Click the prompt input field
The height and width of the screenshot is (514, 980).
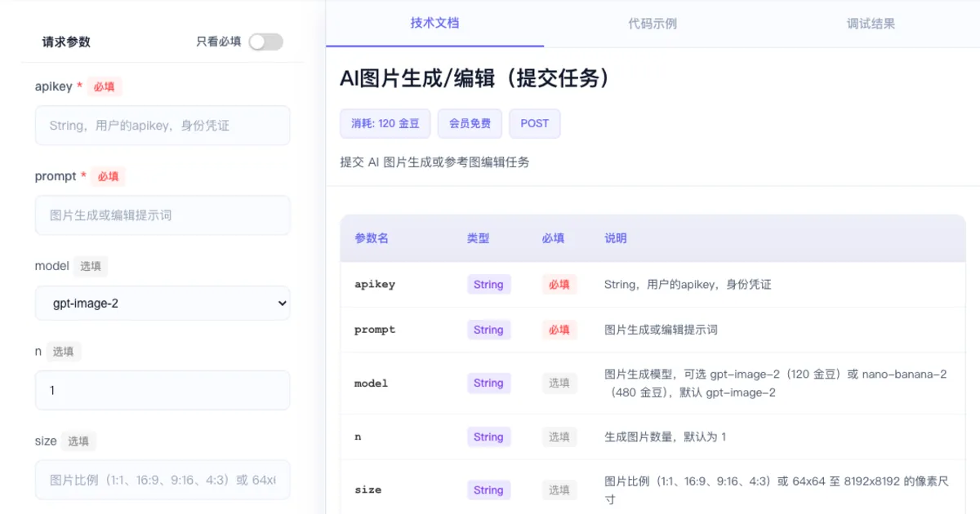163,215
